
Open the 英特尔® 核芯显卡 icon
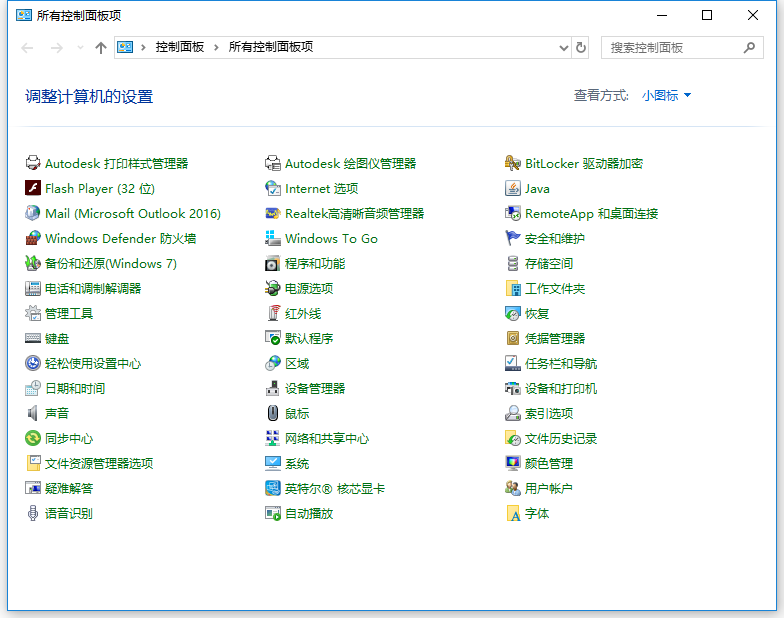coord(273,488)
